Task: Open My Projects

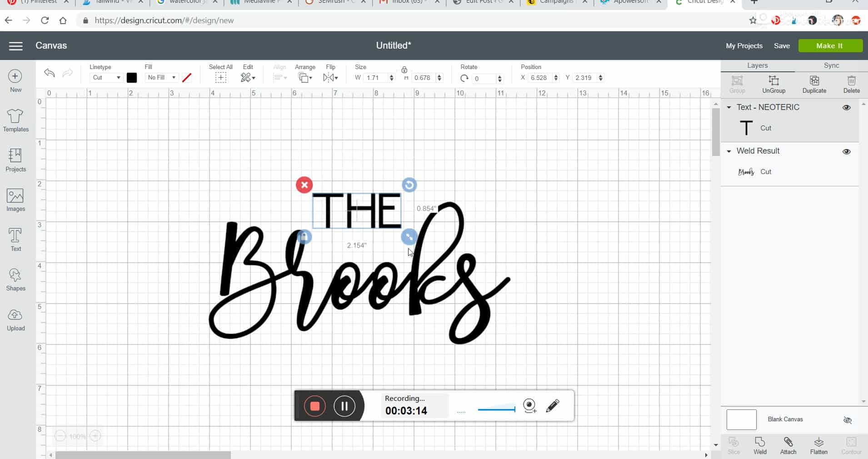Action: coord(744,46)
